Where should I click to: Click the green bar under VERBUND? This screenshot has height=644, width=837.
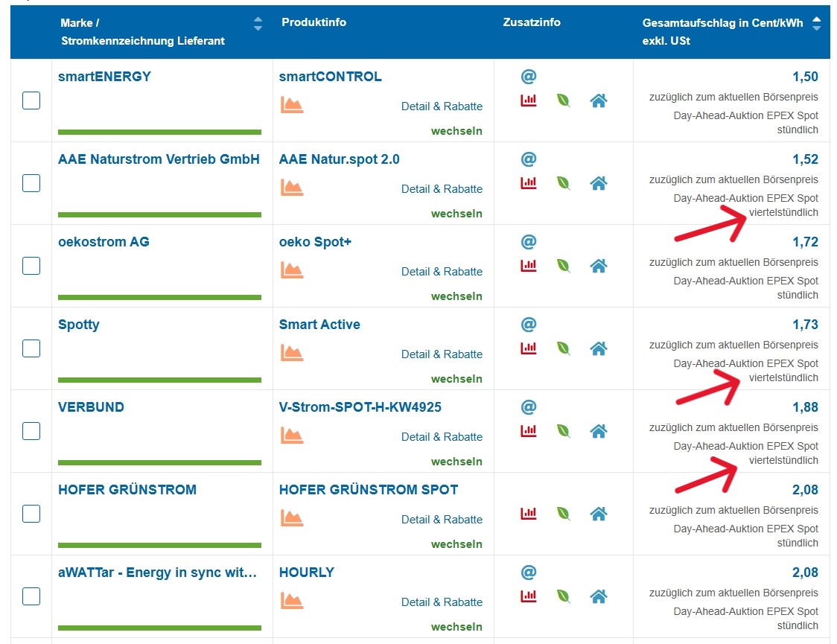point(159,462)
